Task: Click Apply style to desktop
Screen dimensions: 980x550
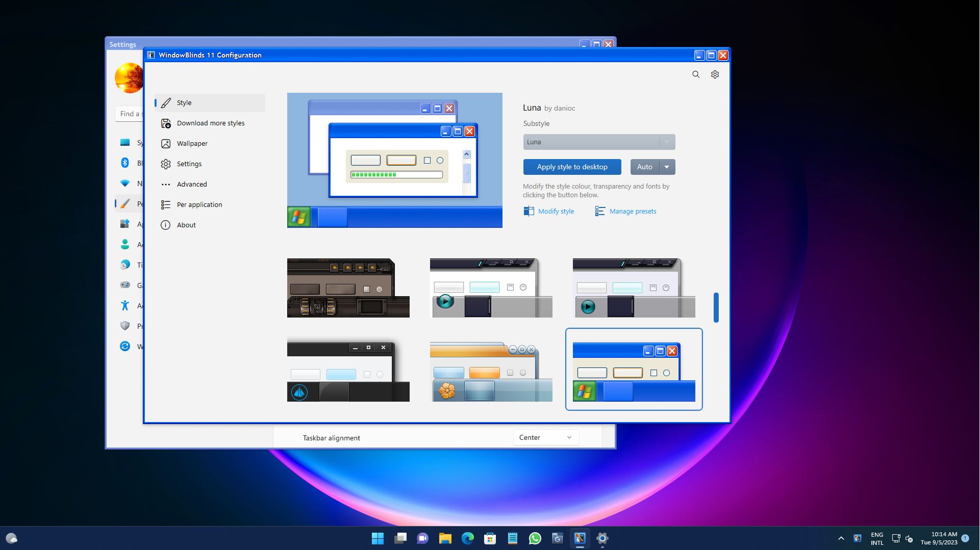Action: 572,167
